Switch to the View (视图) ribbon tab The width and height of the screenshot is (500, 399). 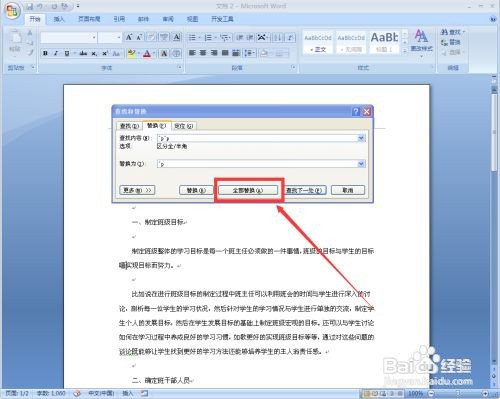[192, 19]
